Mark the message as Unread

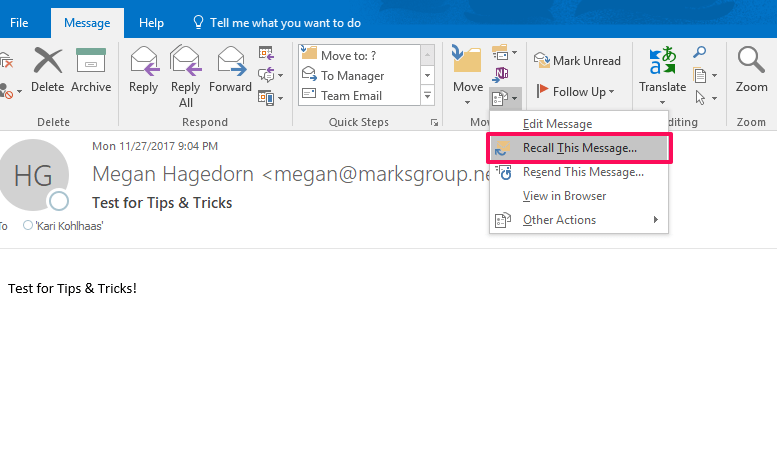click(577, 60)
